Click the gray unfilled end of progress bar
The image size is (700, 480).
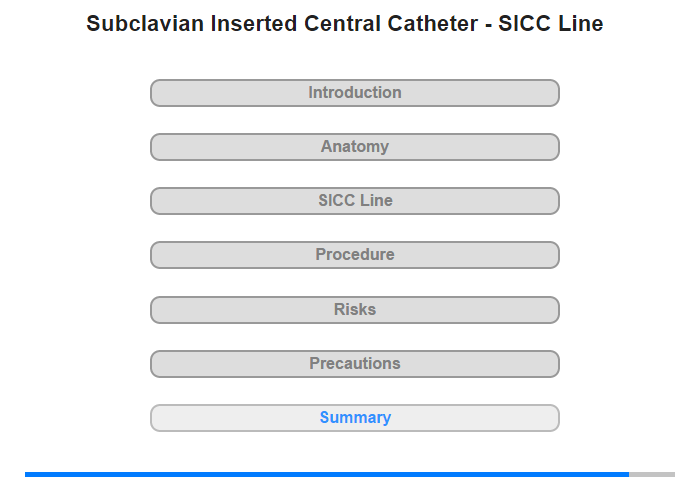coord(652,474)
